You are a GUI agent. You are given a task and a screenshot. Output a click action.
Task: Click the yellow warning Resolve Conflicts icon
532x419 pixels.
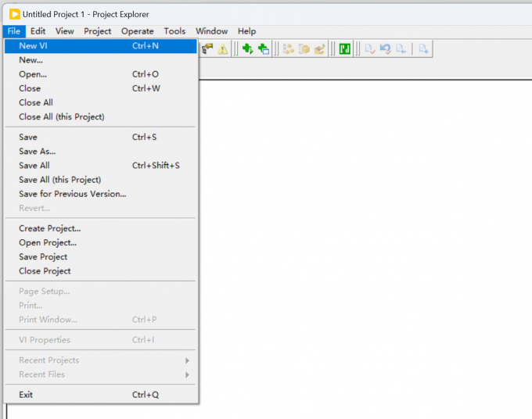pos(222,49)
